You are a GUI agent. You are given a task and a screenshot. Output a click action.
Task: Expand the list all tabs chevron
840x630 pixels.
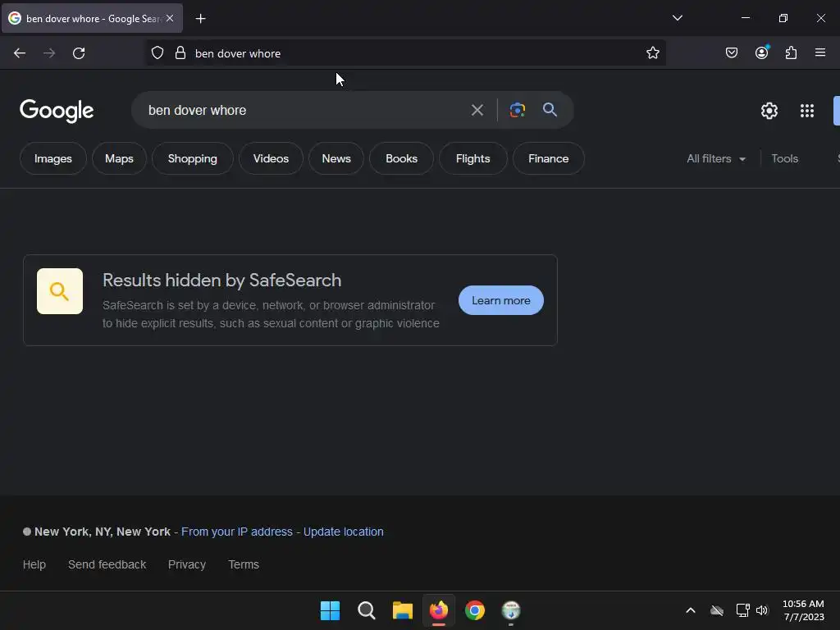tap(677, 18)
